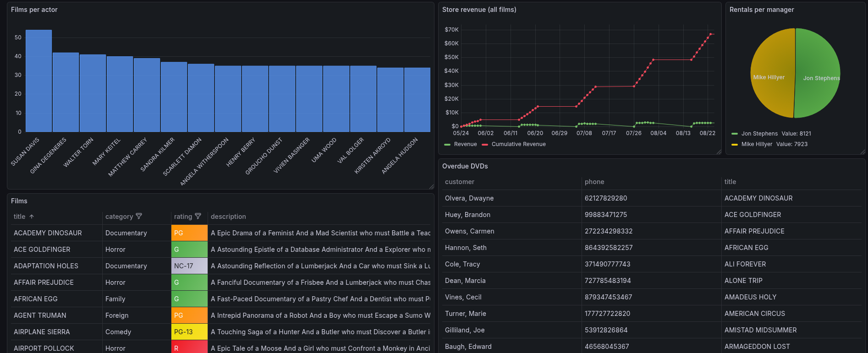Toggle the Cumulative Revenue series in legend
This screenshot has width=868, height=353.
(x=518, y=144)
